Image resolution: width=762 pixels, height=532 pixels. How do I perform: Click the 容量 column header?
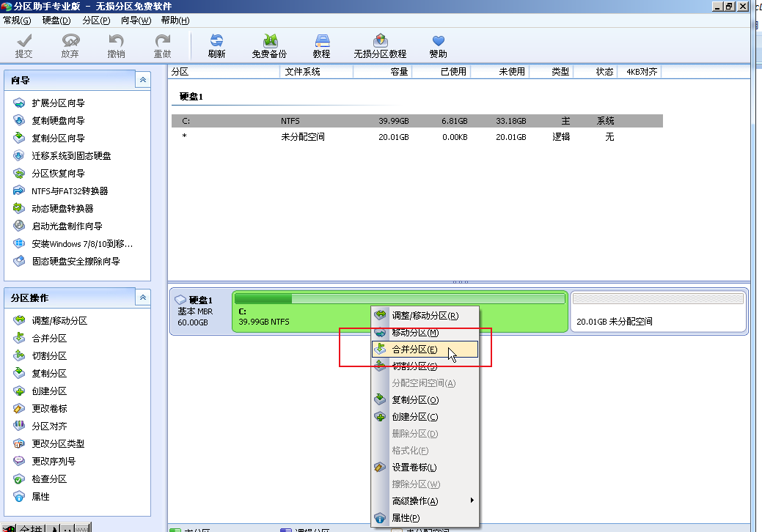click(383, 72)
